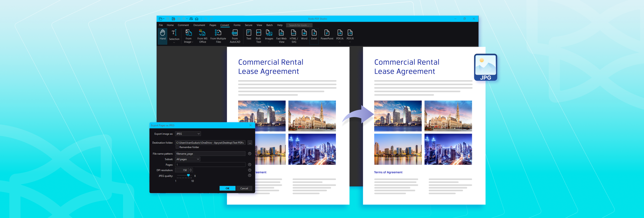
Task: Open the Convert ribbon tab
Action: [x=225, y=25]
